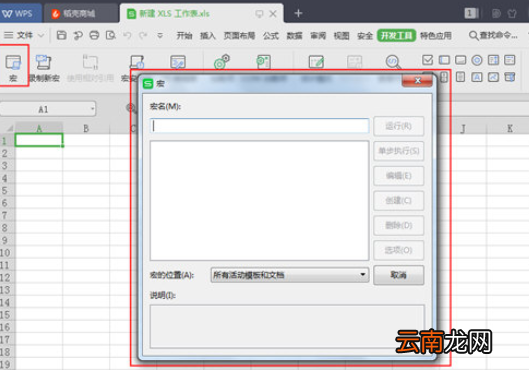Close the 新建 XLS 工作表.xls tab
Viewport: 529px width, 370px height.
[x=273, y=14]
